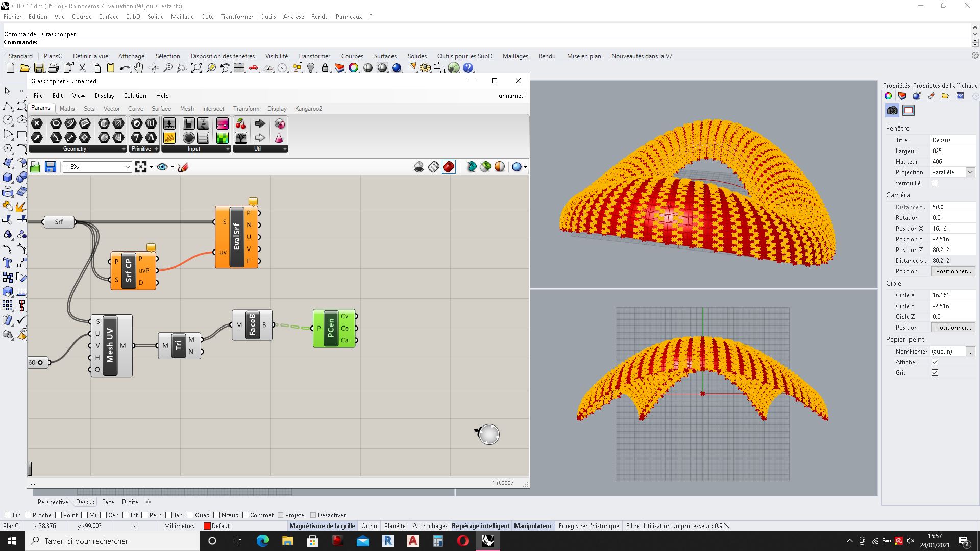980x551 pixels.
Task: Switch to the Perspective viewport tab
Action: pyautogui.click(x=53, y=502)
